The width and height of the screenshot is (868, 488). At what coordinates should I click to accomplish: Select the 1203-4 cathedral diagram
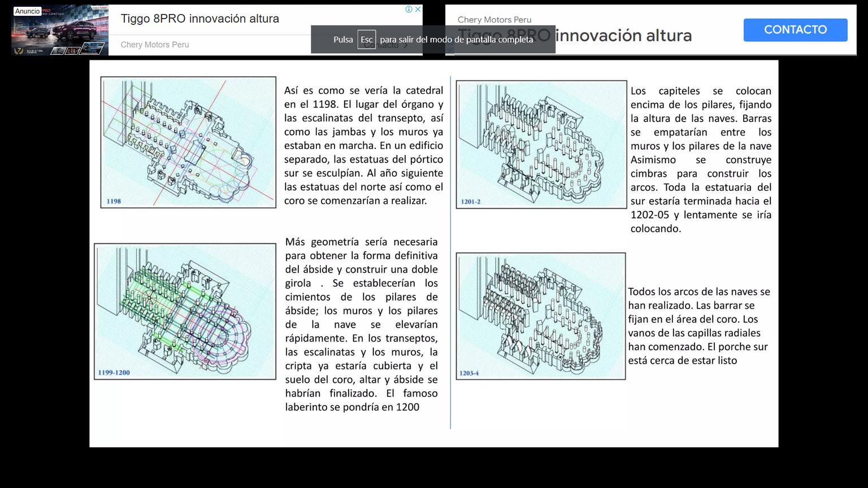[x=541, y=316]
